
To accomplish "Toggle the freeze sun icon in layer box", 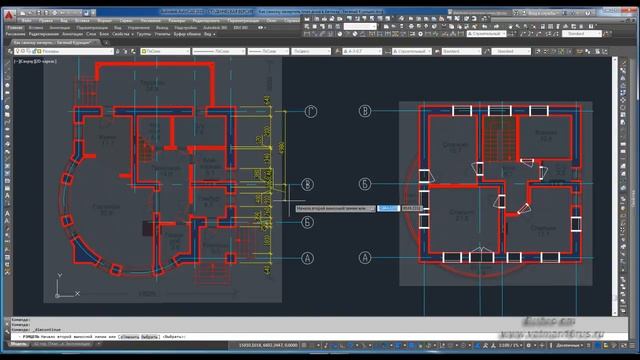I will [23, 51].
